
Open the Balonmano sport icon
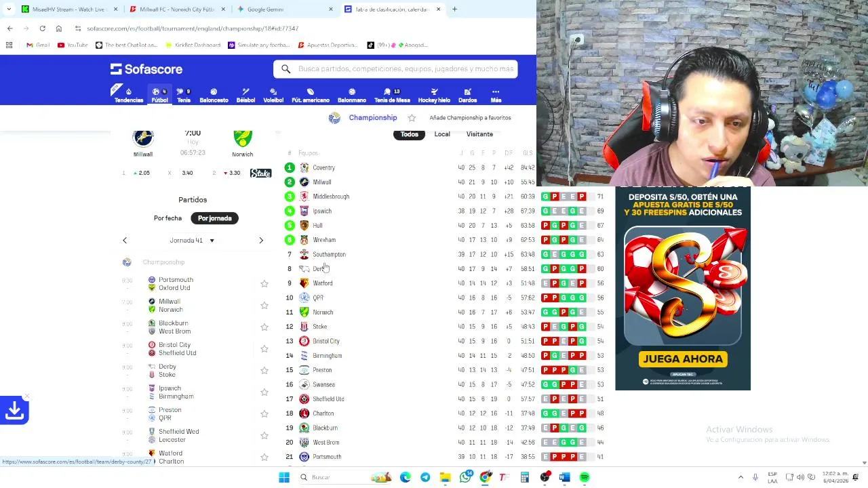point(352,96)
